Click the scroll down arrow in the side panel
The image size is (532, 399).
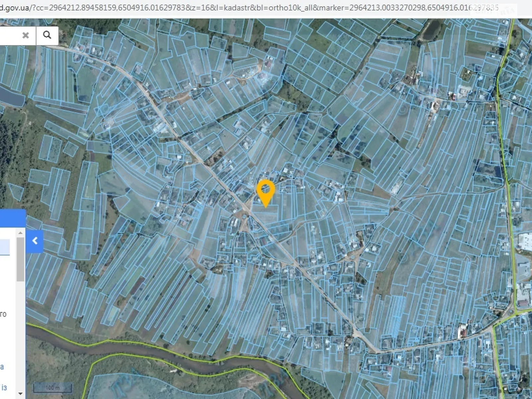pyautogui.click(x=20, y=393)
